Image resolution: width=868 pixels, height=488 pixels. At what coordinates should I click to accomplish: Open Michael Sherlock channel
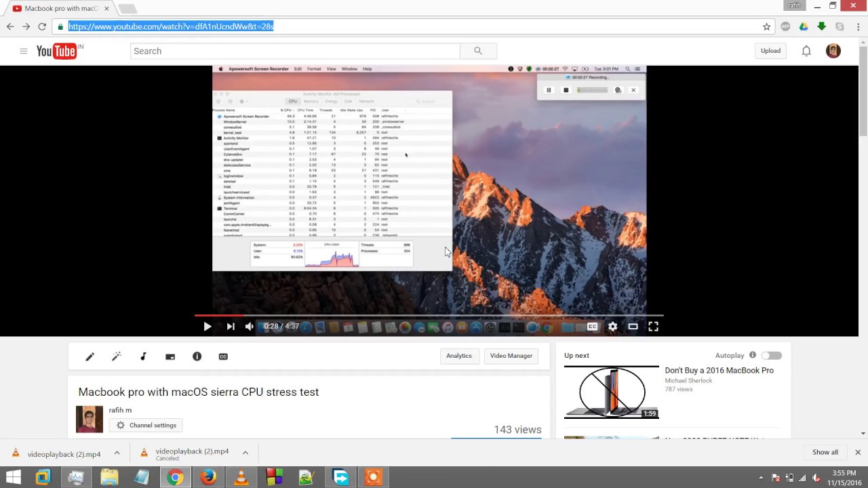pyautogui.click(x=688, y=381)
